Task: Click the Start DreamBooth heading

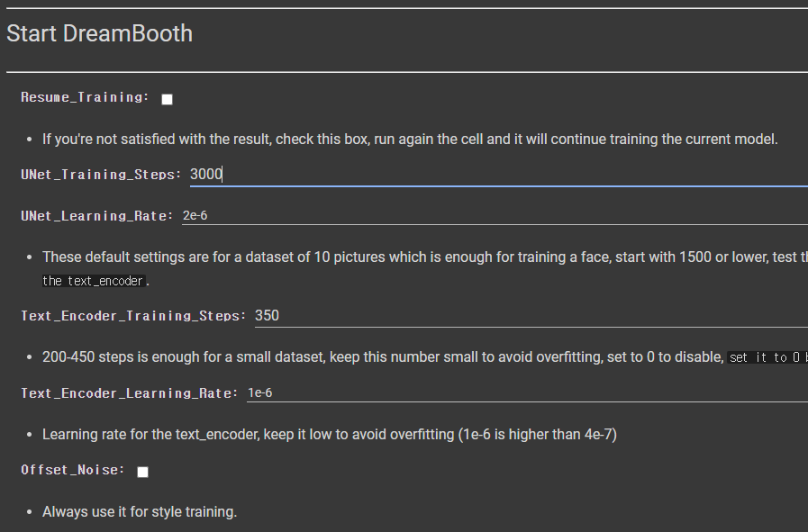Action: point(99,33)
